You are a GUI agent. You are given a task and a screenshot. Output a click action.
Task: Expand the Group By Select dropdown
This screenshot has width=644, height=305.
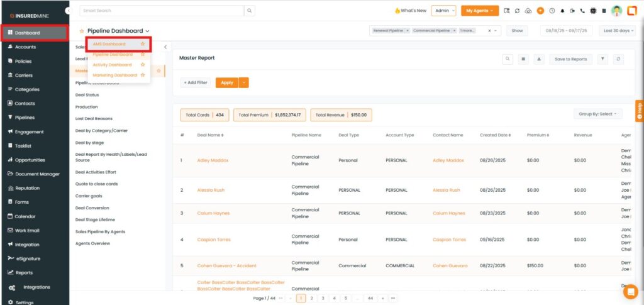[x=597, y=114]
